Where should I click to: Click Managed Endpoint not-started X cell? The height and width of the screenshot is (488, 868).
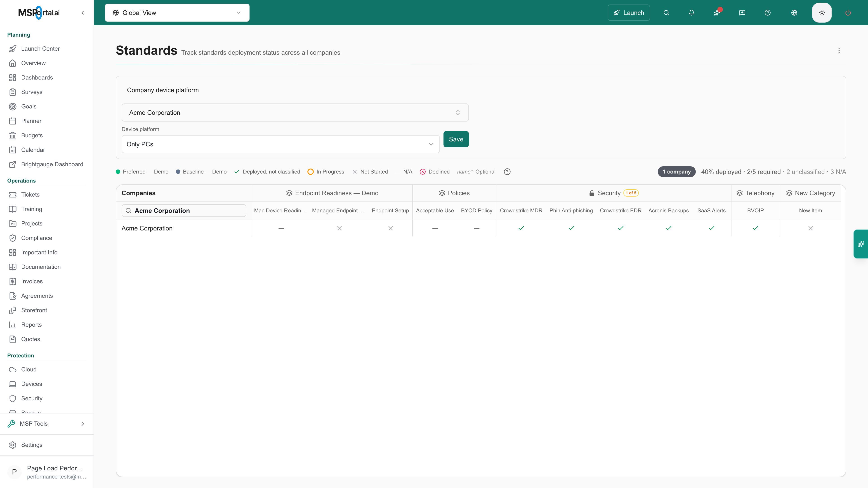(339, 228)
